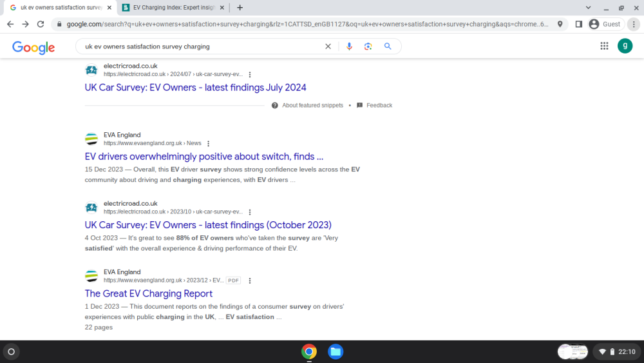This screenshot has width=644, height=363.
Task: Click the Chrome icon in shelf
Action: 309,351
